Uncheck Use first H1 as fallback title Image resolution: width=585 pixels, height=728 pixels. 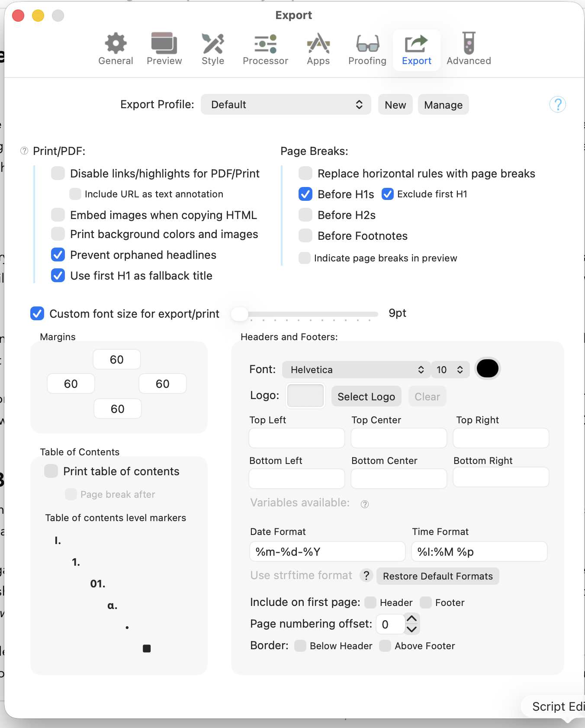[58, 275]
